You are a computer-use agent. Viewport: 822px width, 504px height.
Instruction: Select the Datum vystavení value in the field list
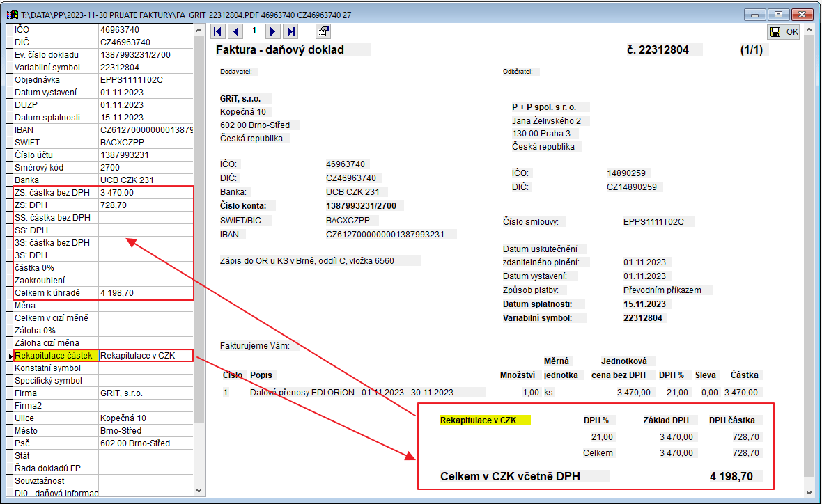[x=146, y=93]
